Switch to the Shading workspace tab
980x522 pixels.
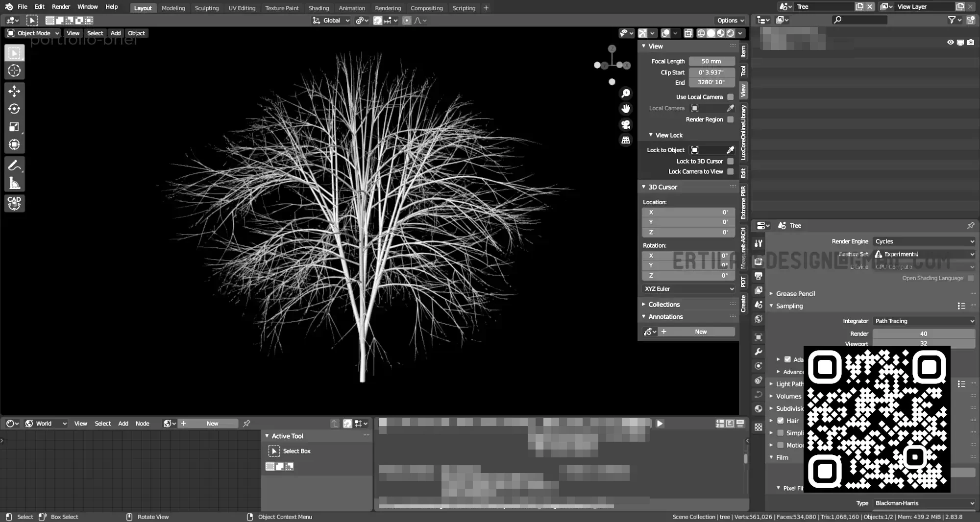pyautogui.click(x=318, y=8)
